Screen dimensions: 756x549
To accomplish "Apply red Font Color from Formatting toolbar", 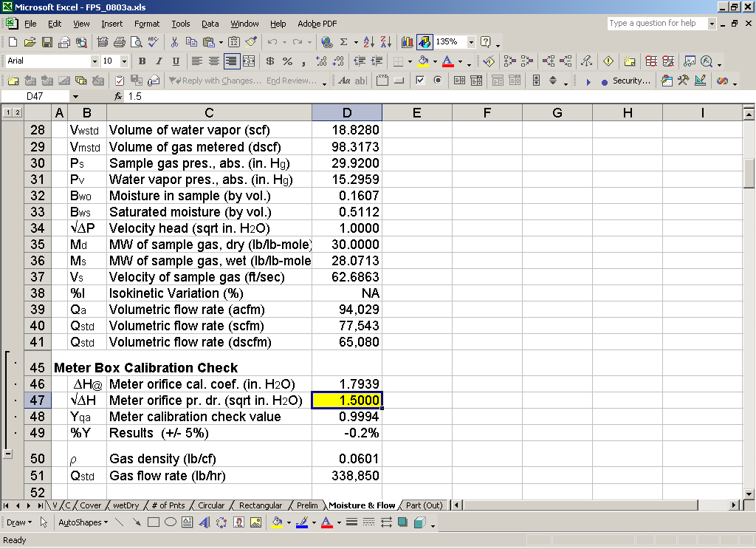I will tap(448, 61).
